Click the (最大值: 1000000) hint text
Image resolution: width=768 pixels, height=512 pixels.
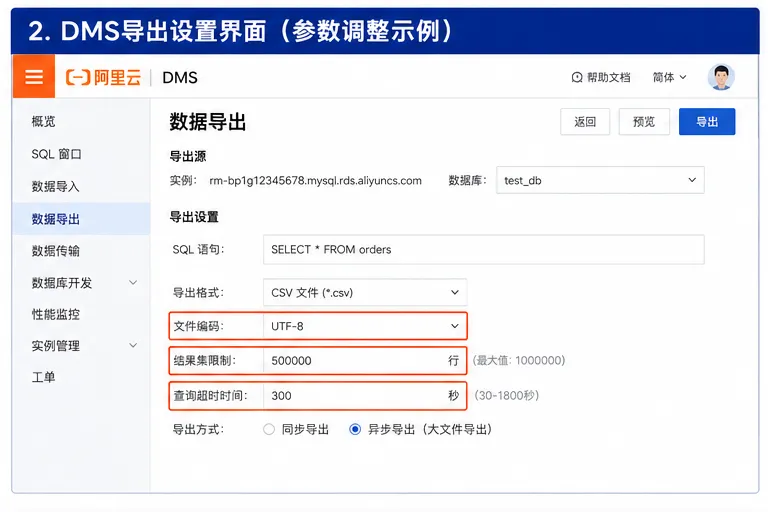tap(519, 361)
